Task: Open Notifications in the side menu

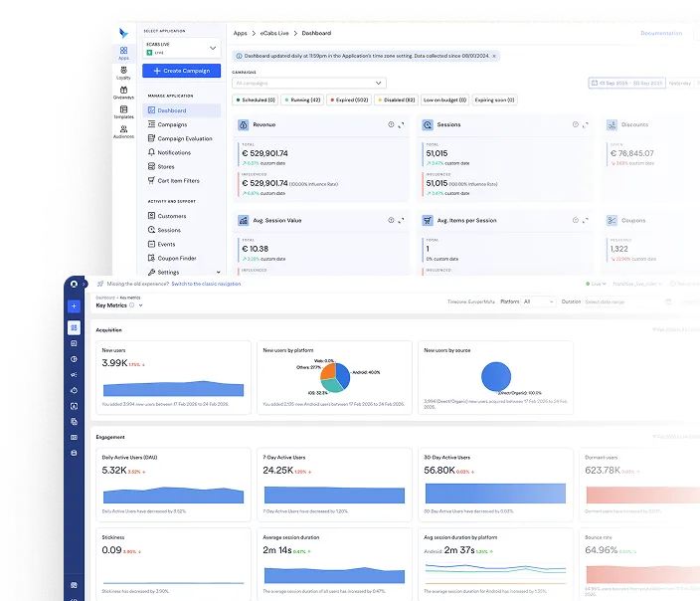Action: pos(169,152)
